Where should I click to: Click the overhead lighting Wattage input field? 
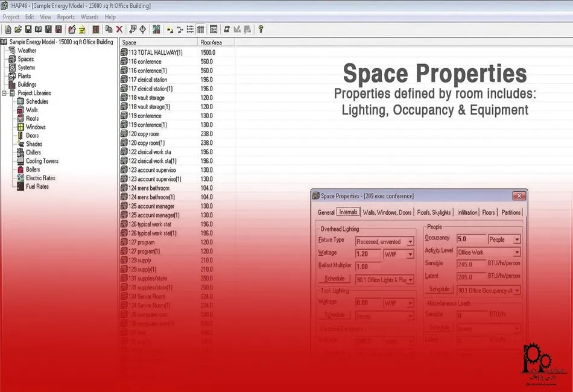368,254
